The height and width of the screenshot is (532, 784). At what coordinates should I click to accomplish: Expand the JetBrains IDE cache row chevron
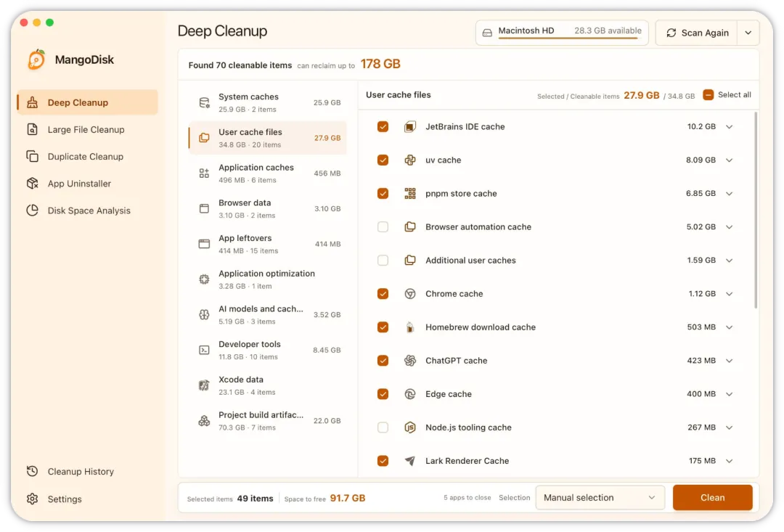click(730, 127)
